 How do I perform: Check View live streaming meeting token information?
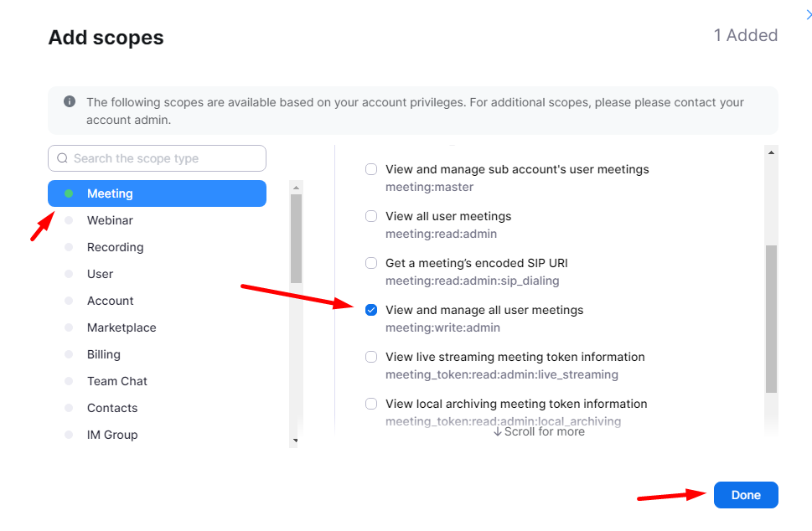pyautogui.click(x=371, y=357)
